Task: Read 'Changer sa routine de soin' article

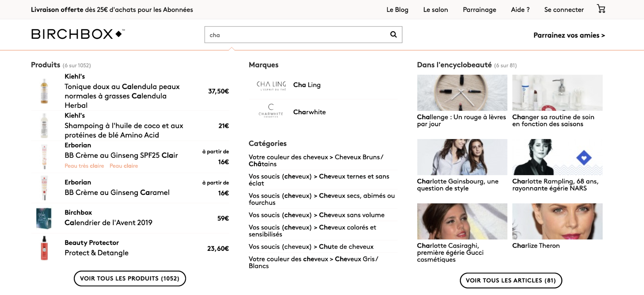Action: click(553, 120)
